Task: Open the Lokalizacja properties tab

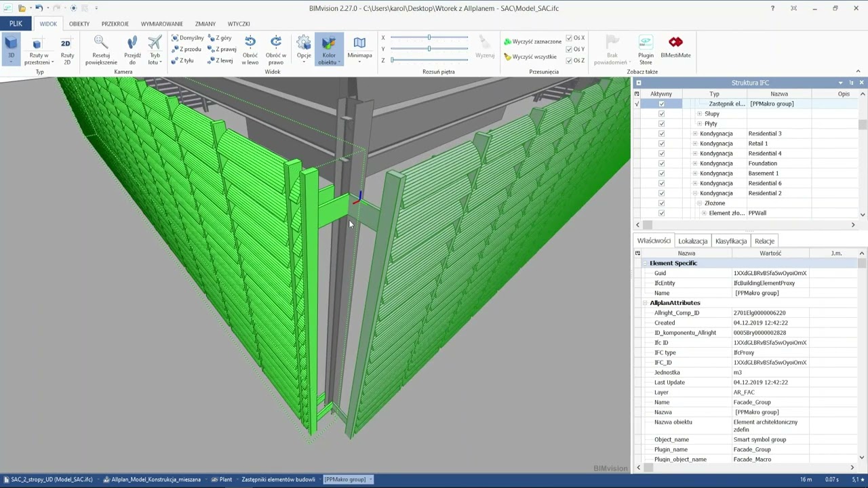Action: point(692,241)
